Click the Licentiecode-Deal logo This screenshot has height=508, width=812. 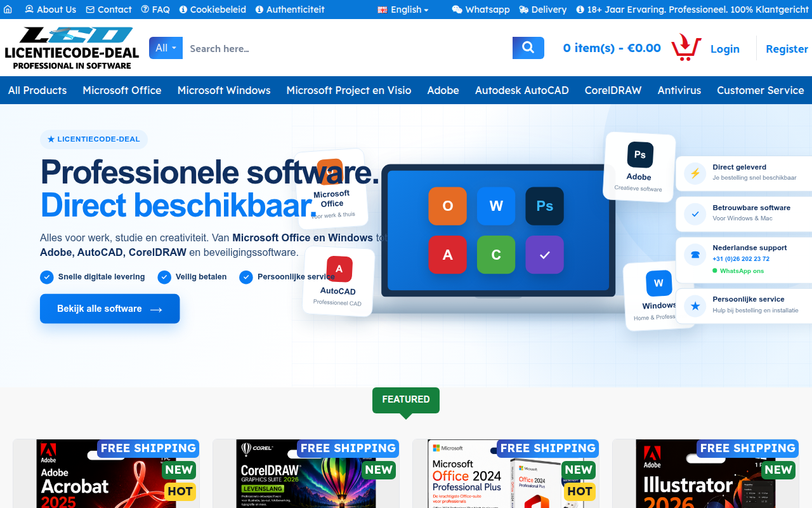pyautogui.click(x=71, y=48)
